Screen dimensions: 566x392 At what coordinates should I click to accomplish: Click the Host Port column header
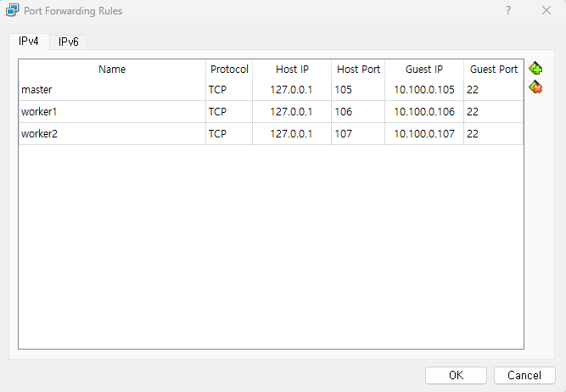[x=358, y=70]
